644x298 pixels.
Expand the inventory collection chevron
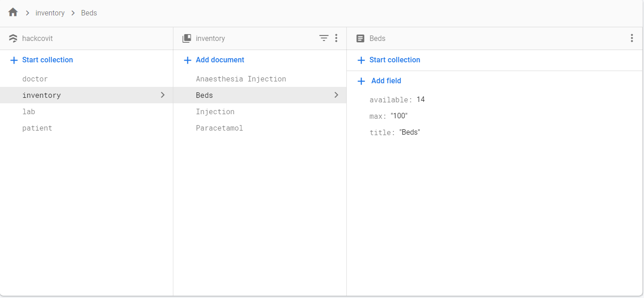point(162,95)
